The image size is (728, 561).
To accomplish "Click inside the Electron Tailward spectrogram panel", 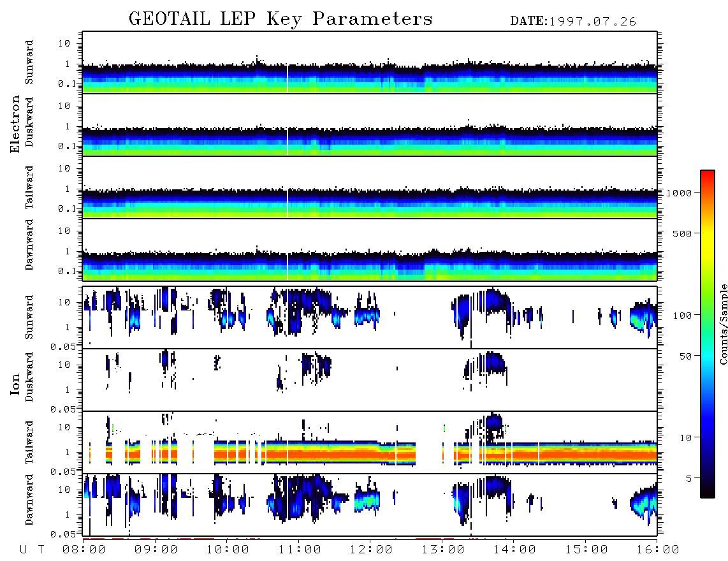I will click(x=370, y=187).
